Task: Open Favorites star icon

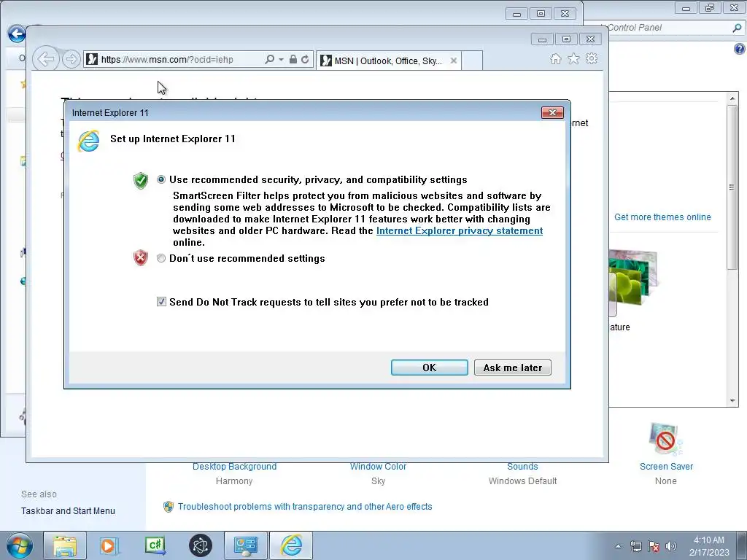Action: point(573,58)
